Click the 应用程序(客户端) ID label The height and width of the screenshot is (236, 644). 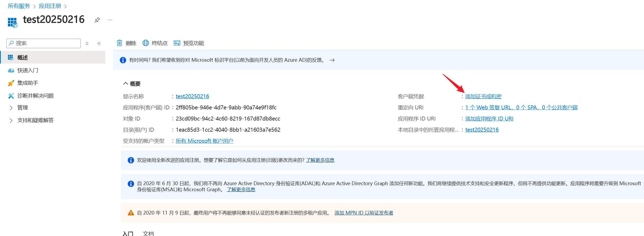146,108
